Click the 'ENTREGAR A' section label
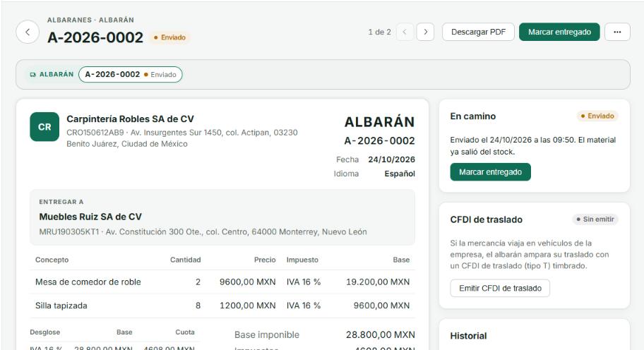The image size is (644, 350). (x=61, y=202)
